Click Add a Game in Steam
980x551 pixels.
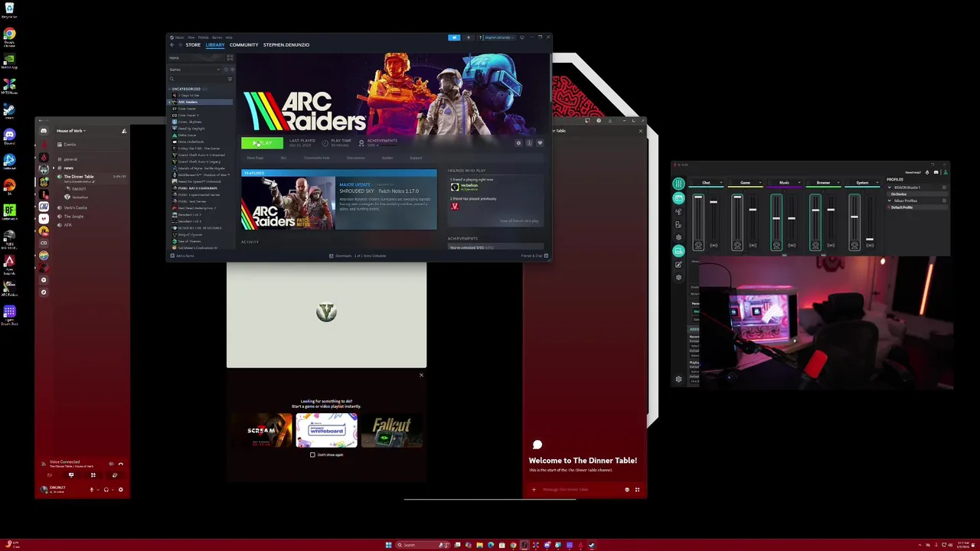point(182,256)
